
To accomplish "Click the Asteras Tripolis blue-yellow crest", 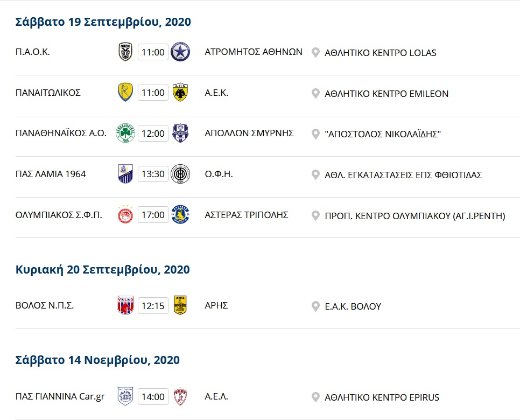I will (x=180, y=214).
